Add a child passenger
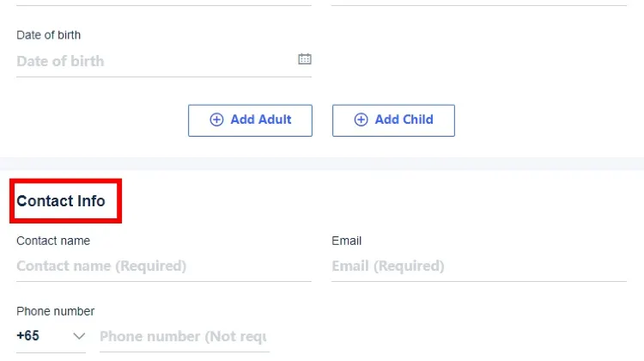The width and height of the screenshot is (644, 361). [x=393, y=120]
